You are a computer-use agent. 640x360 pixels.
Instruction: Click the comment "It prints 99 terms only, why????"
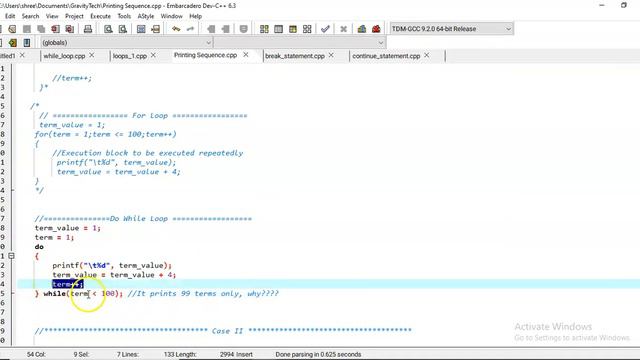(x=203, y=293)
